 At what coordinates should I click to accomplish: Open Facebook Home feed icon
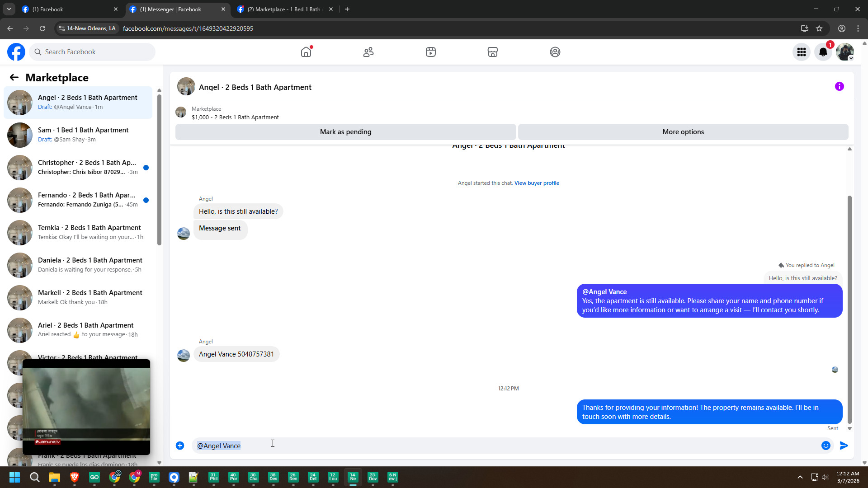point(306,52)
